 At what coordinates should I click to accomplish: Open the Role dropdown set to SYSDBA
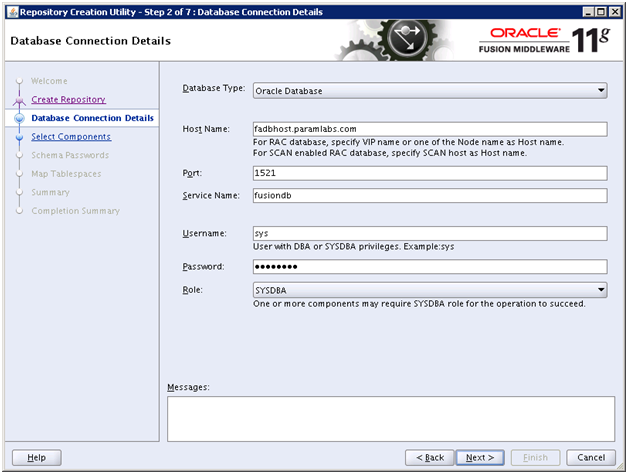(x=430, y=290)
